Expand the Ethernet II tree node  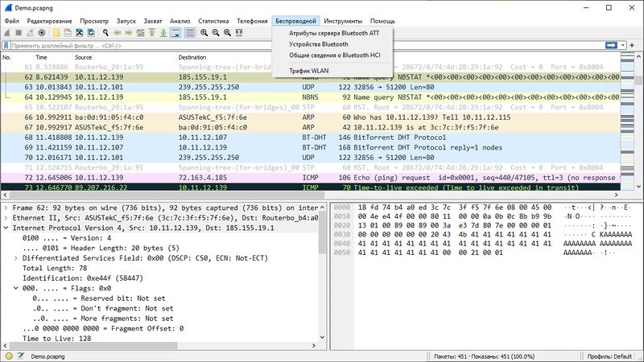click(6, 218)
